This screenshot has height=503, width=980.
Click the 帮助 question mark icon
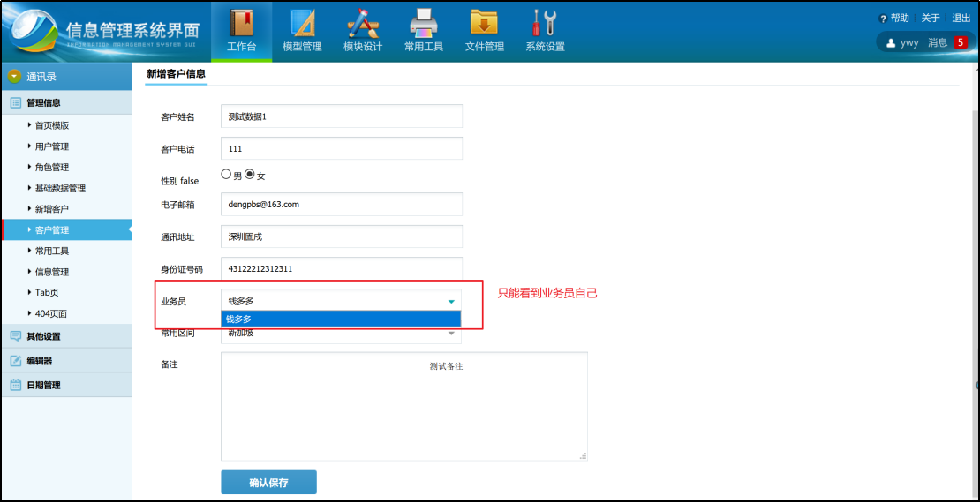[883, 19]
